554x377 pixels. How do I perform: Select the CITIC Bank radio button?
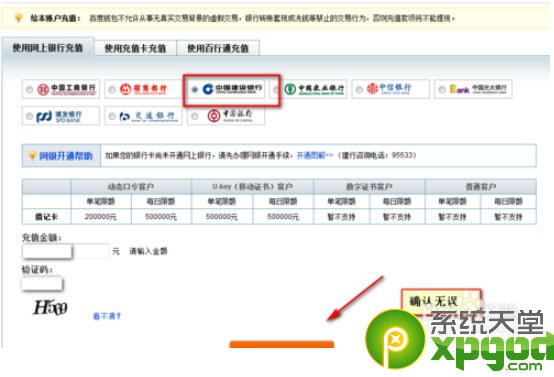click(359, 90)
